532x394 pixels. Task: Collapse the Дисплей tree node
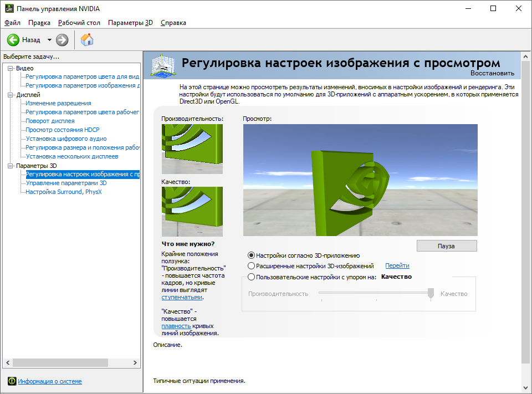point(11,95)
